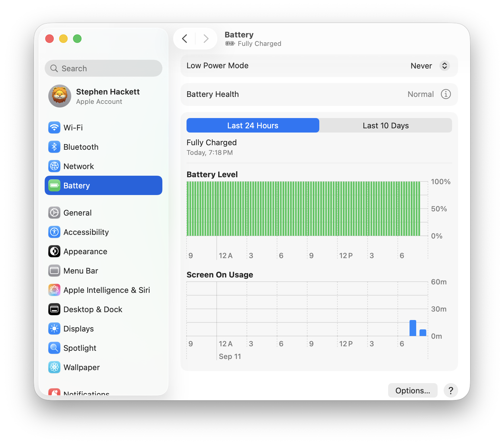Open Stephen Hackett Apple Account
This screenshot has height=445, width=504.
[104, 96]
